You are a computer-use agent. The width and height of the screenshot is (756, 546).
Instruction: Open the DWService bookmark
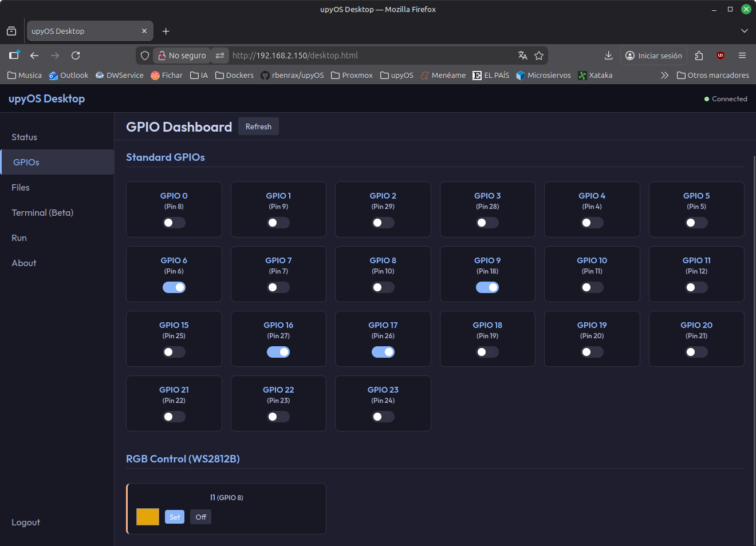point(119,75)
